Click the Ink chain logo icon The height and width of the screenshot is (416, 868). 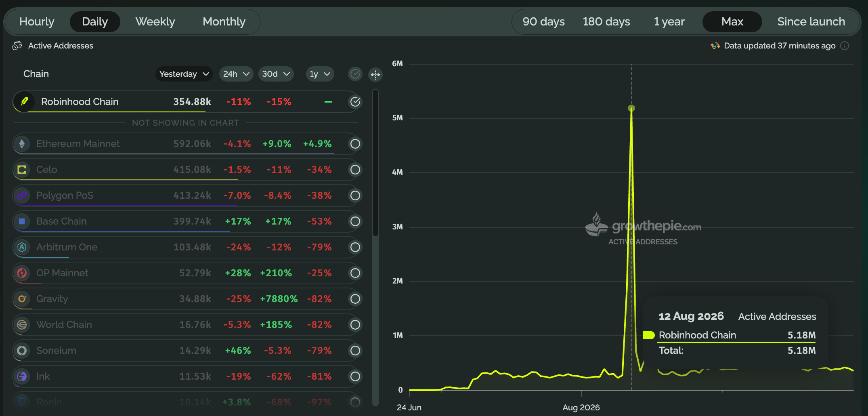coord(22,376)
